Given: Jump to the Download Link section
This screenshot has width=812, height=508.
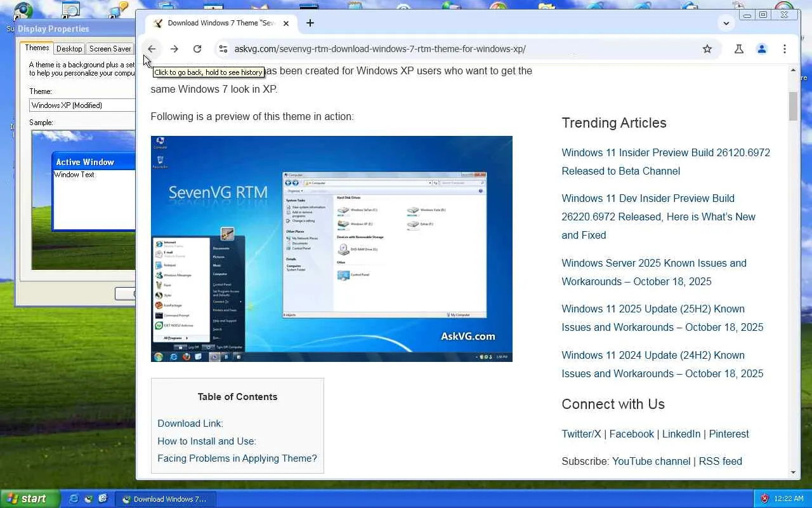Looking at the screenshot, I should [190, 424].
